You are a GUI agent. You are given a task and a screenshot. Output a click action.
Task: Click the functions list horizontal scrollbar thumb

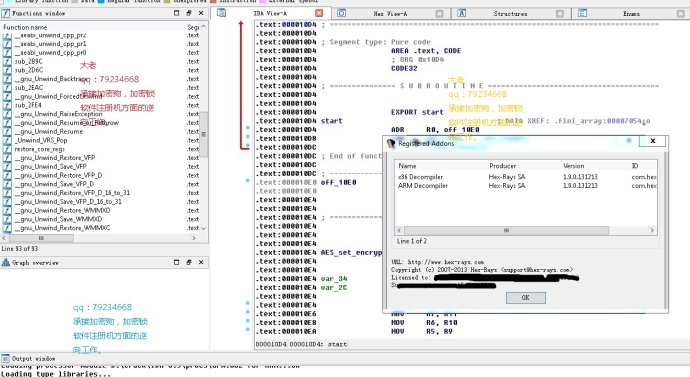click(x=41, y=238)
